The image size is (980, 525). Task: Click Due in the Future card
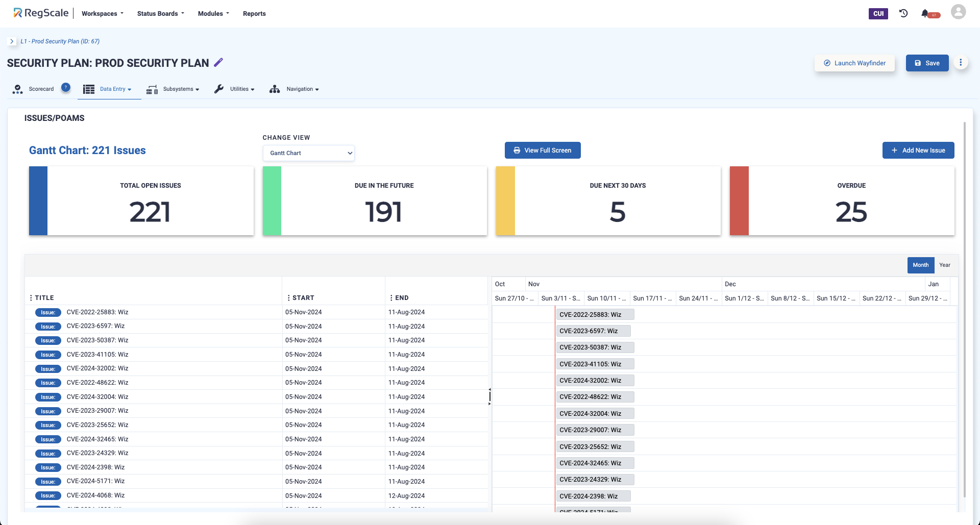375,201
